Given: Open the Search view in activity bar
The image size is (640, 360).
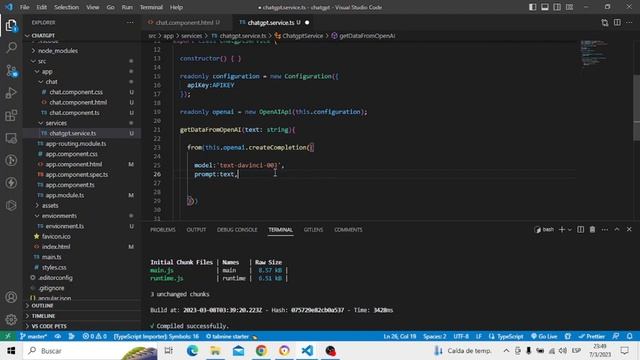Looking at the screenshot, I should 11,48.
